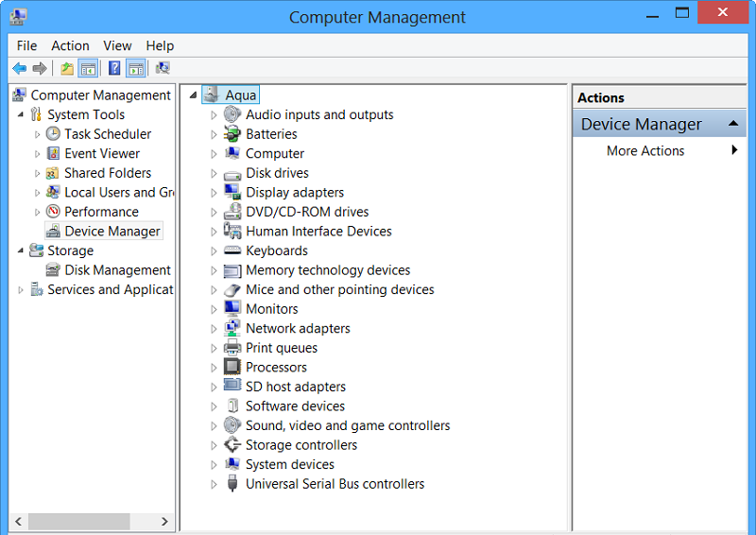Viewport: 756px width, 535px height.
Task: Click the Disk drives category icon
Action: (232, 174)
